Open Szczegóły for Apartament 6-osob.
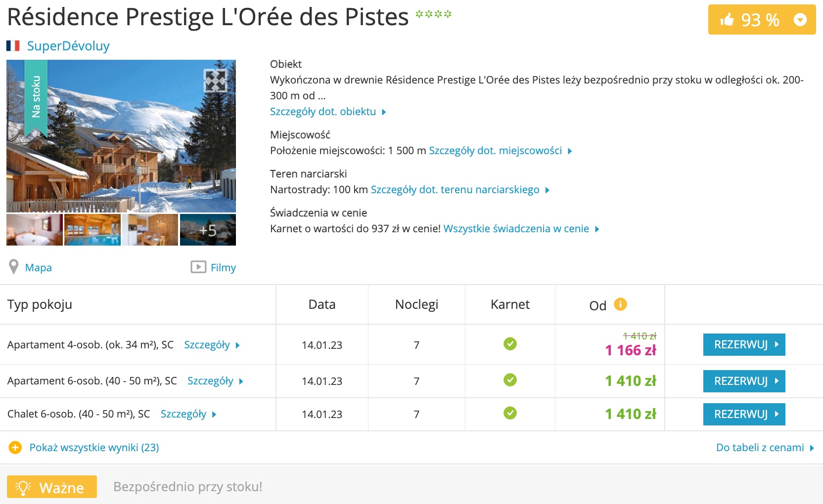Screen dimensions: 823x504 (215, 381)
